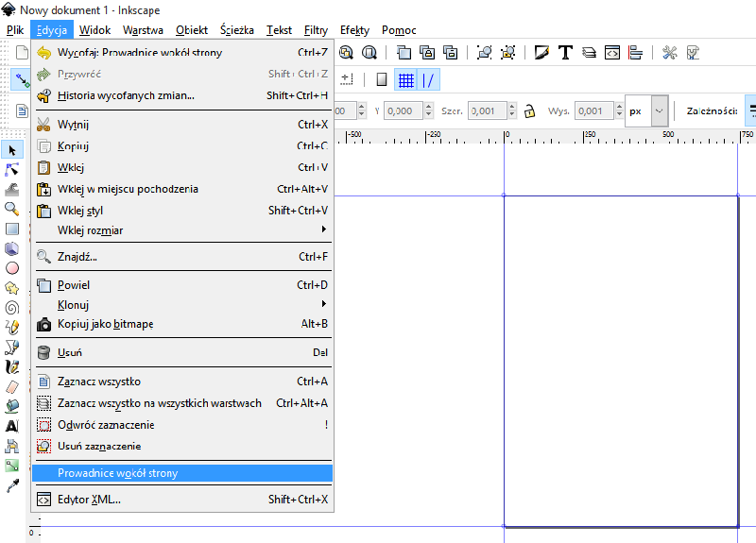This screenshot has width=756, height=543.
Task: Choose Odwróć zaznaczenie entry
Action: pyautogui.click(x=182, y=424)
